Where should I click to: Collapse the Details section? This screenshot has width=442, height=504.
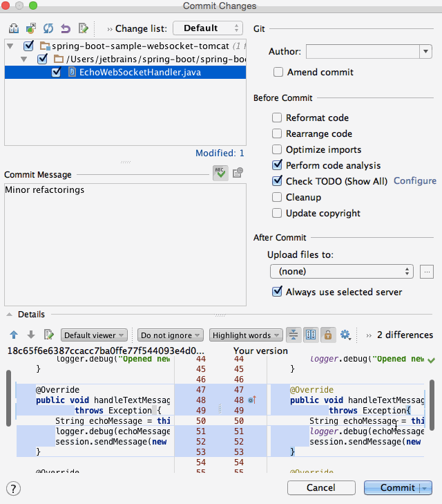(9, 315)
